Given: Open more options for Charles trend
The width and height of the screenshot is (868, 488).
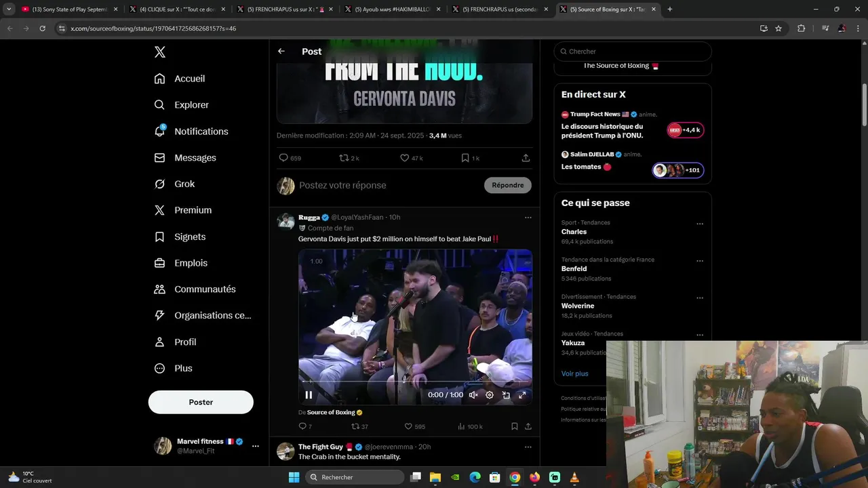Looking at the screenshot, I should click(700, 224).
